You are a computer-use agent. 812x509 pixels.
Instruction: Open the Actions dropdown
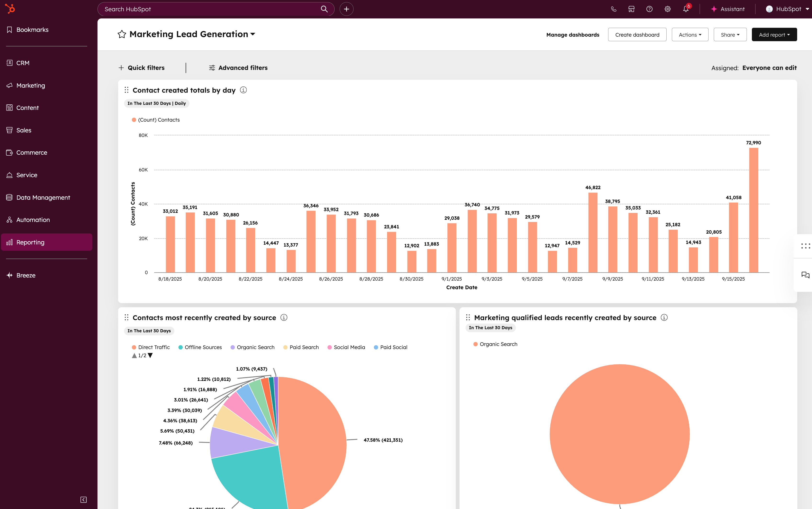pos(689,34)
